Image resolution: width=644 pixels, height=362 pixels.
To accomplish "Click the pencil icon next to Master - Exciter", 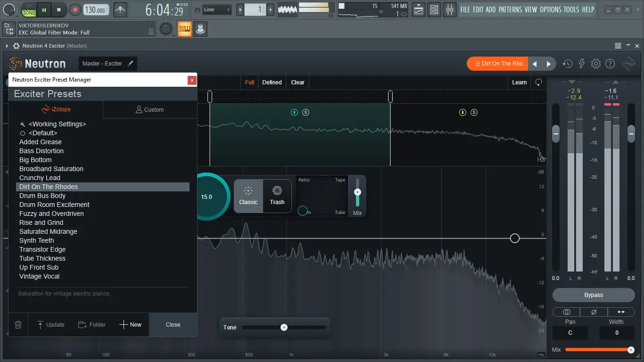I will pos(130,63).
